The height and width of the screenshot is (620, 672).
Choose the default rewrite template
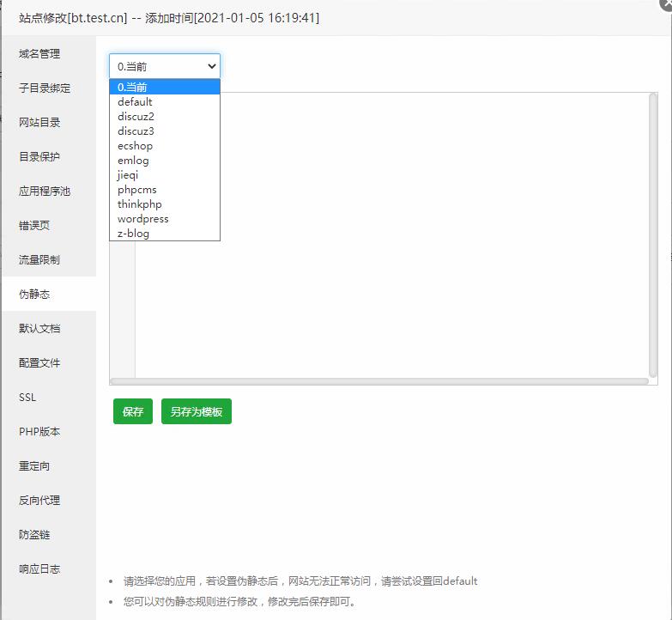pyautogui.click(x=165, y=101)
